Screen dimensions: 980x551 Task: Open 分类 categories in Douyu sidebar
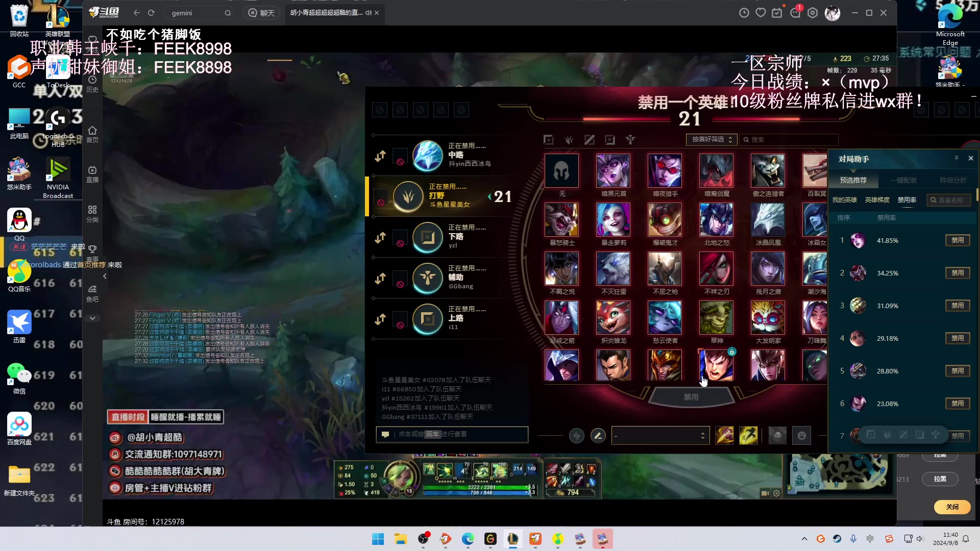[92, 214]
